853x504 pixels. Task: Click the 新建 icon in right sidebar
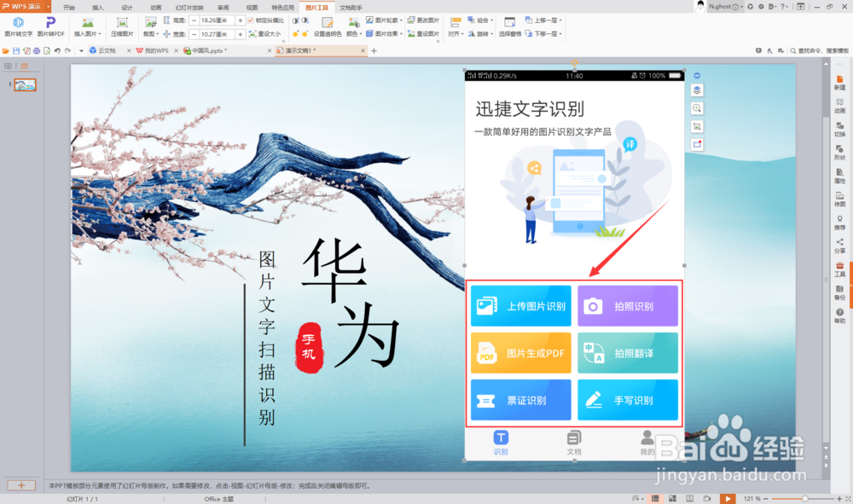coord(840,83)
